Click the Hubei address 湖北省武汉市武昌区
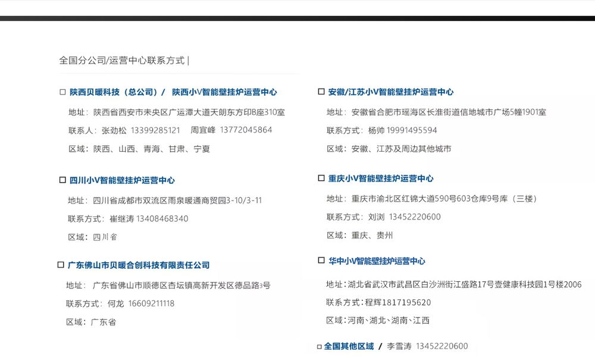 [x=465, y=284]
